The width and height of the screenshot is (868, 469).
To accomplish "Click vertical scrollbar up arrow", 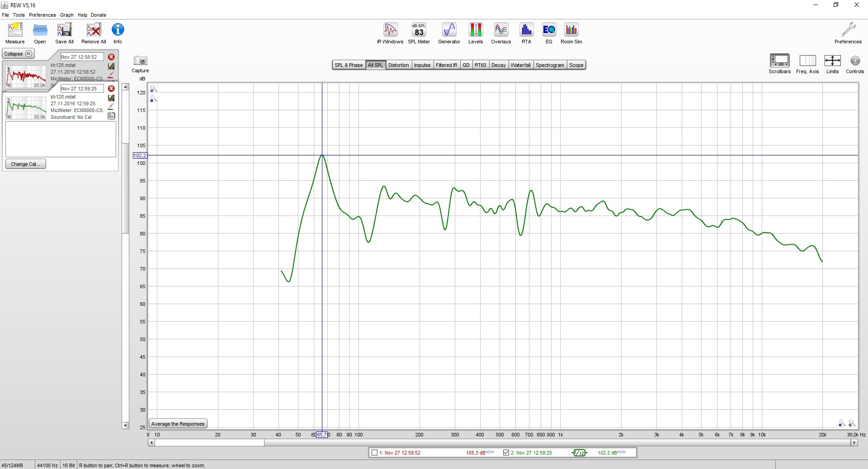I will click(125, 87).
